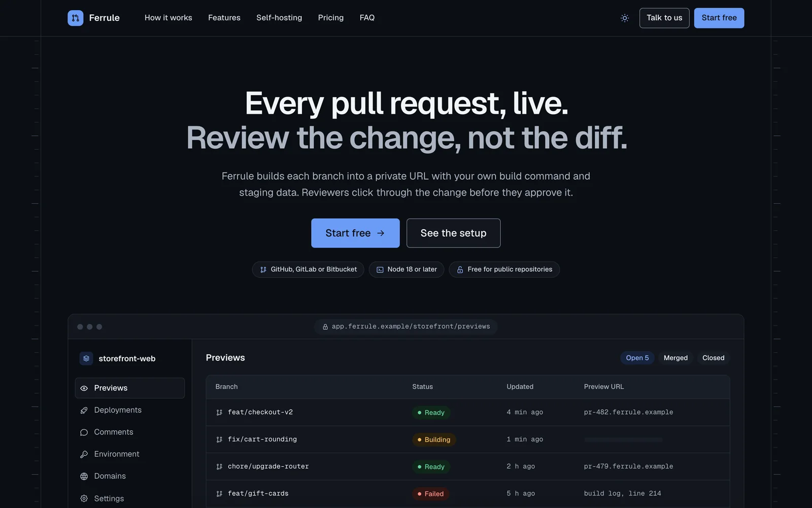Select the Open 5 filter tab
The image size is (812, 508).
[x=637, y=358]
